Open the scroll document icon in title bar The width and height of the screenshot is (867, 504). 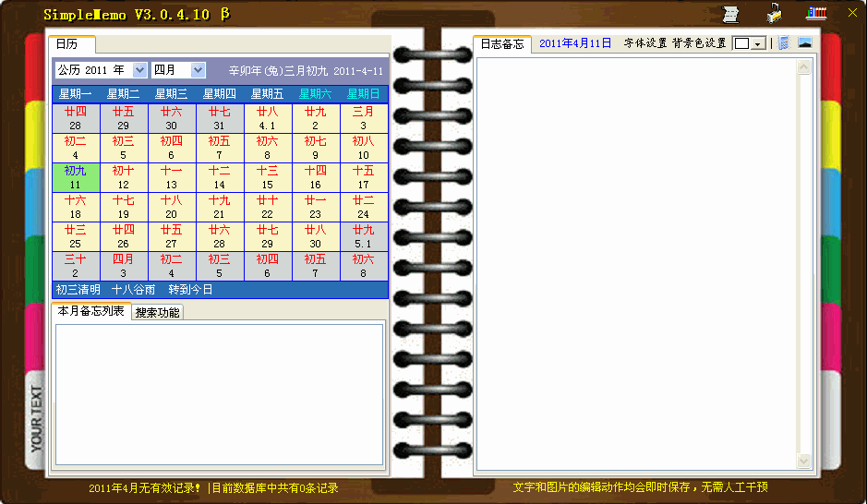coord(730,15)
